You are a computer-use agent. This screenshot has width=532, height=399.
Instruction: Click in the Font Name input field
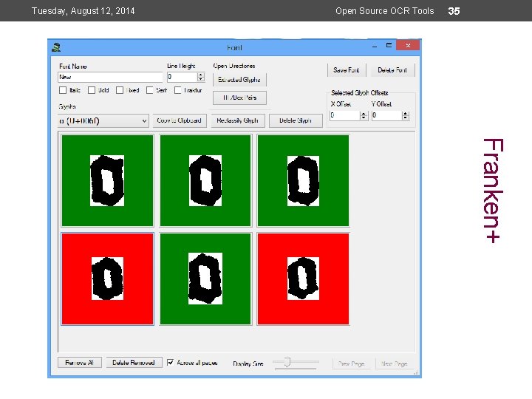tap(110, 77)
